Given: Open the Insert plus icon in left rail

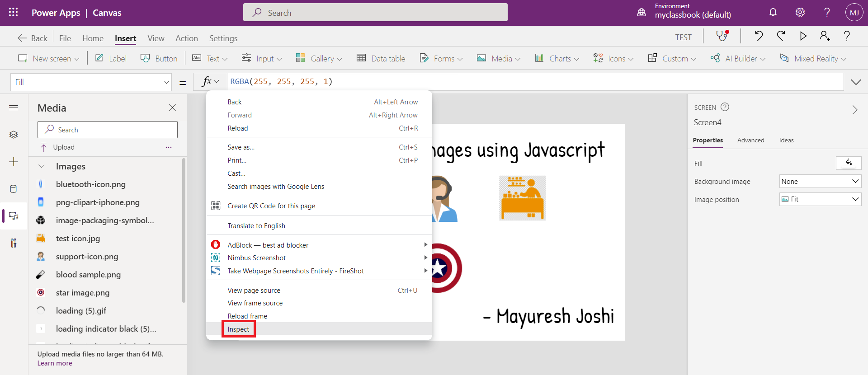Looking at the screenshot, I should tap(14, 162).
